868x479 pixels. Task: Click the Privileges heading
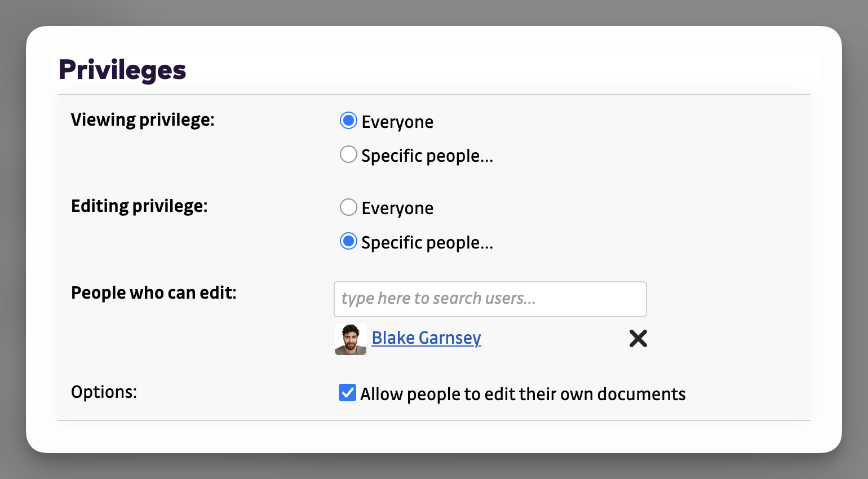(x=122, y=70)
